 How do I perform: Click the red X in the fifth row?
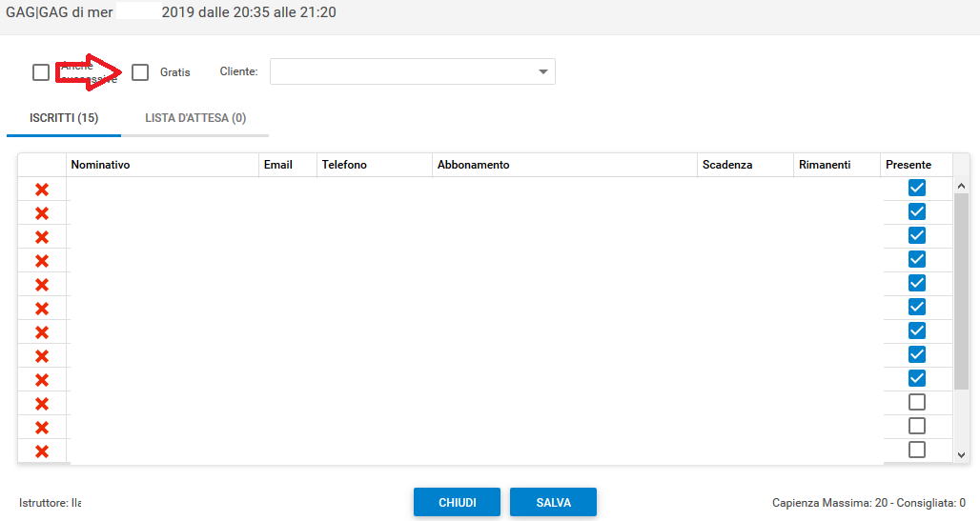click(42, 285)
